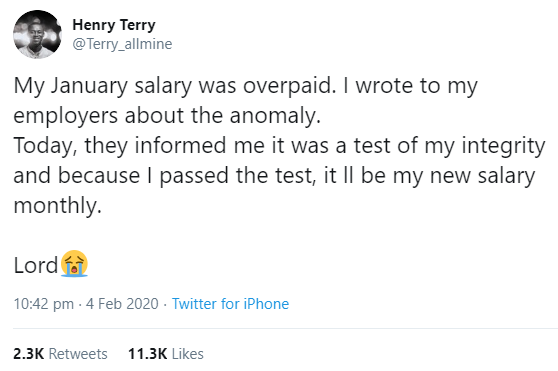Click the 11.3K like count number
Image resolution: width=558 pixels, height=371 pixels.
coord(148,354)
